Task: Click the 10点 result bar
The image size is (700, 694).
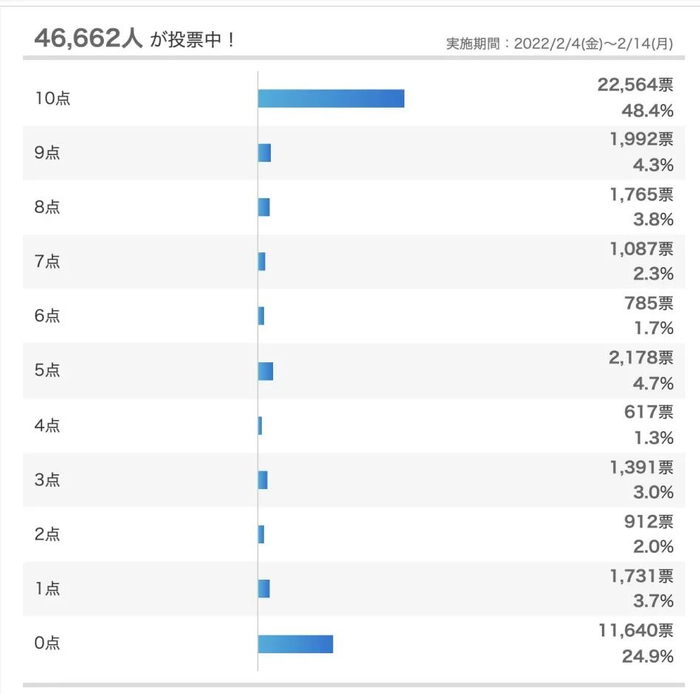Action: click(331, 98)
